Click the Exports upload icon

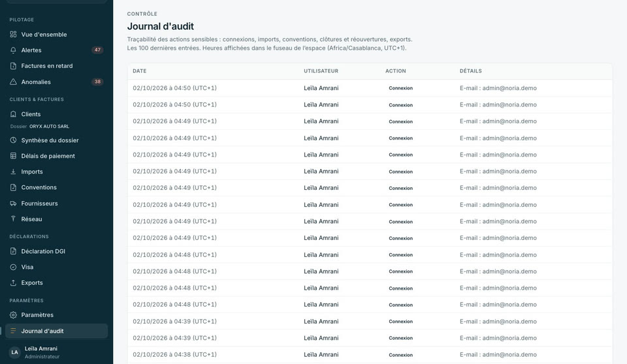coord(13,282)
